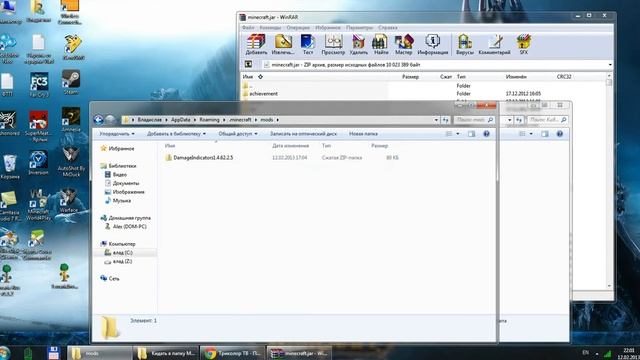Toggle the preview pane in rear Explorer window
The width and height of the screenshot is (640, 360).
pyautogui.click(x=544, y=134)
